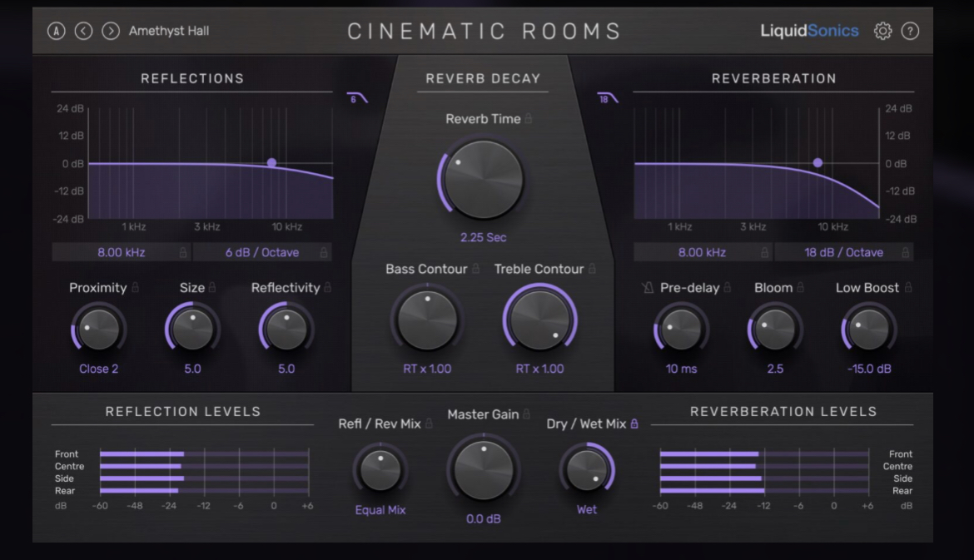Lock the Pre-delay parameter

click(x=728, y=287)
